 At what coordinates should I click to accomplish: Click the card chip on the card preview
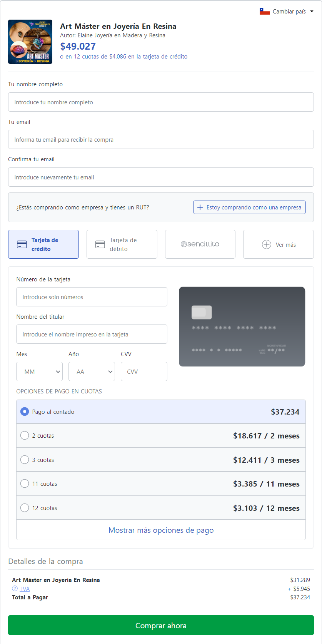[x=202, y=312]
